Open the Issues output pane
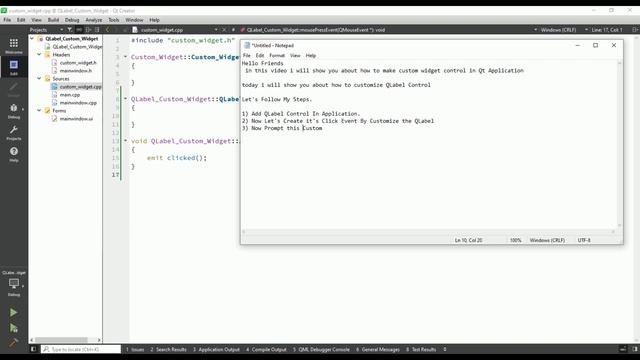This screenshot has height=360, width=640. click(135, 349)
